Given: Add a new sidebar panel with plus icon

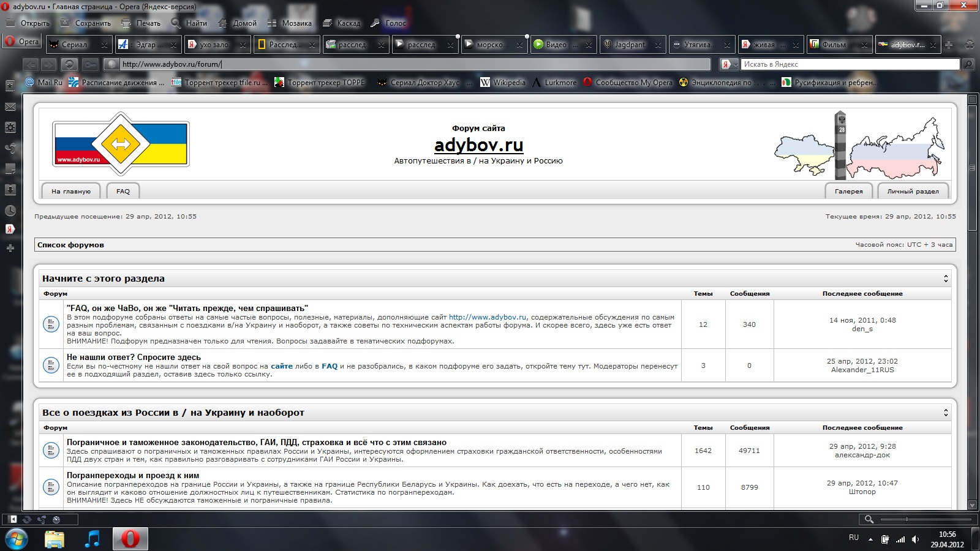Looking at the screenshot, I should coord(10,248).
